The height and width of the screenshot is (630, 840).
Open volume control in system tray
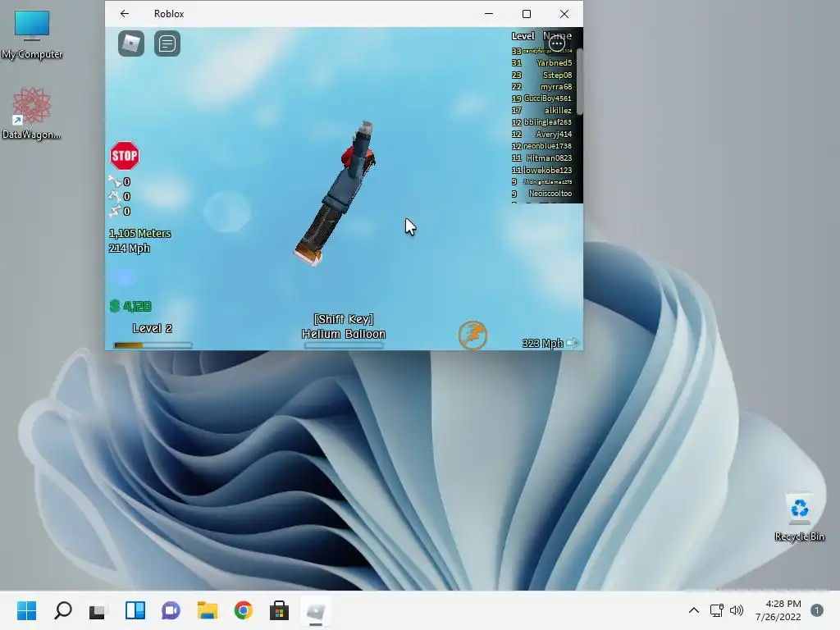coord(737,610)
